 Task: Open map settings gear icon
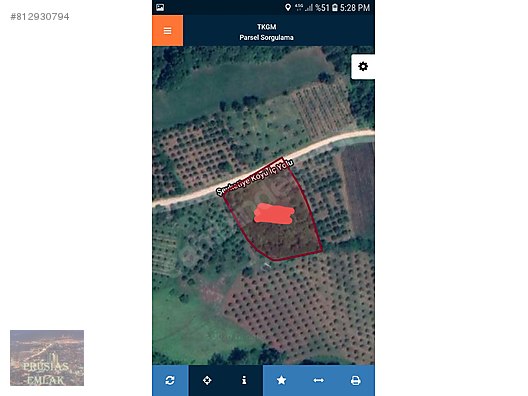[x=363, y=66]
